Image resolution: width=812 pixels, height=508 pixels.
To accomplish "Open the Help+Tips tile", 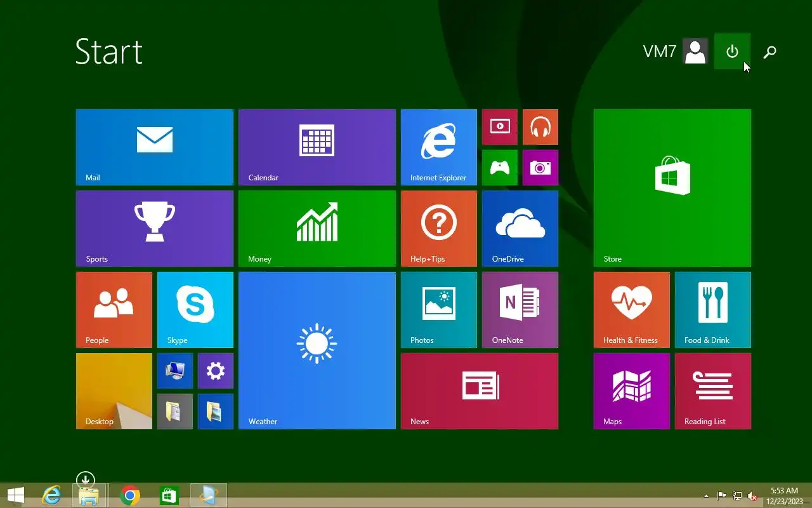I will [439, 229].
